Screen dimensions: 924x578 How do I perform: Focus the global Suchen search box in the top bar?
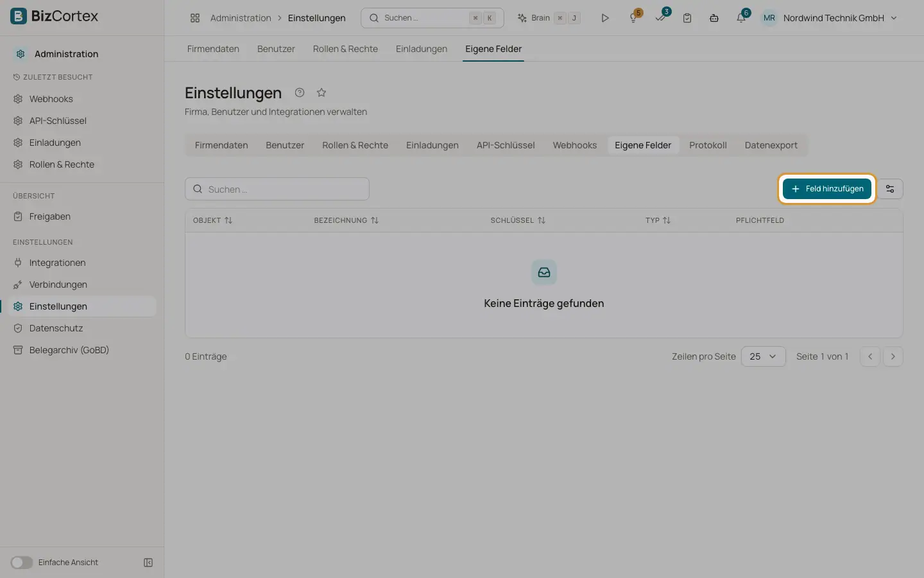[432, 18]
